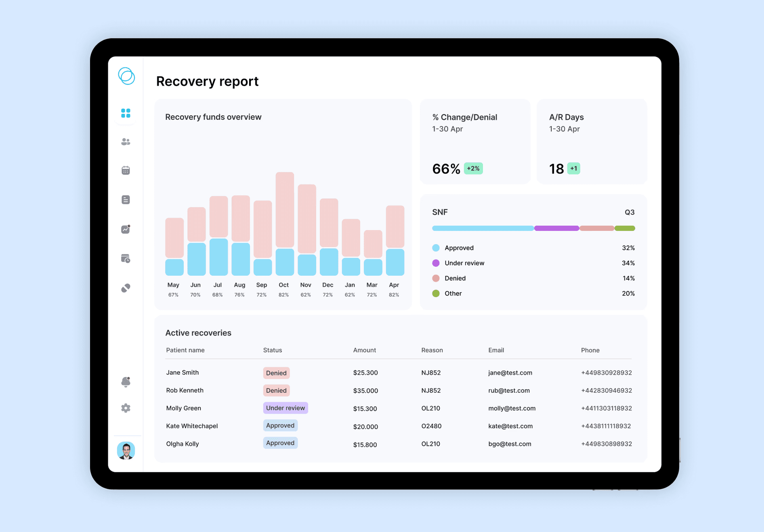This screenshot has width=764, height=532.
Task: Click the Oct bar in the chart
Action: [285, 224]
